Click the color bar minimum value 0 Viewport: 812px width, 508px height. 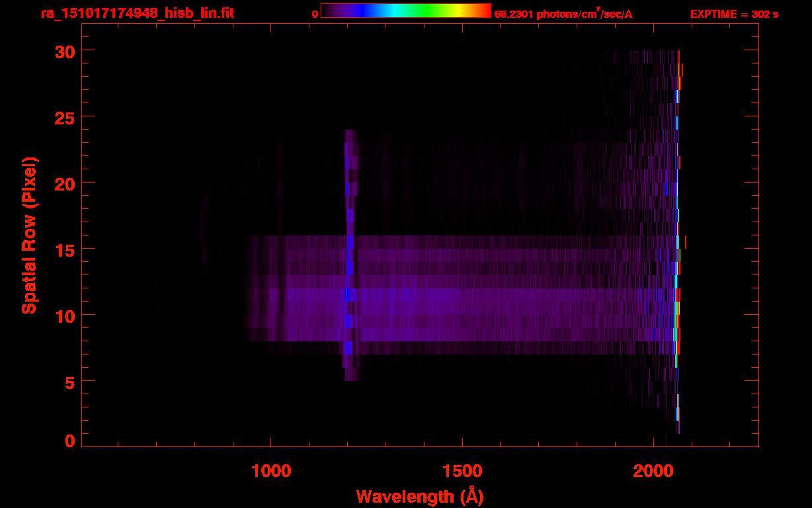[x=315, y=14]
